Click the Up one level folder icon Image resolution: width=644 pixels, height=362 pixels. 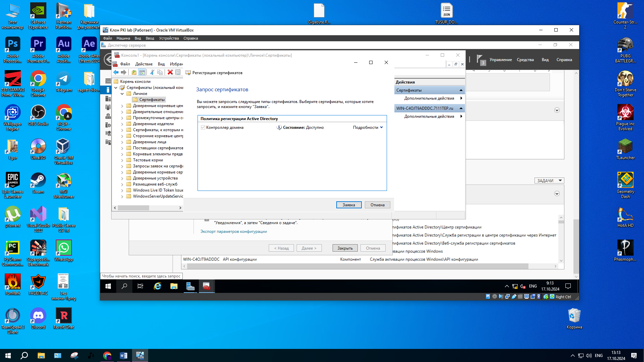134,72
